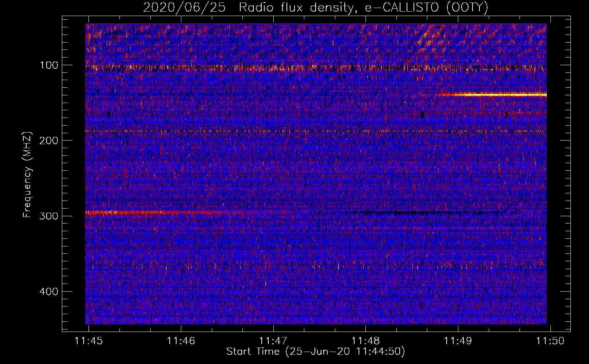Viewport: 589px width, 364px height.
Task: Select the 100 frequency tick label
Action: [x=49, y=65]
